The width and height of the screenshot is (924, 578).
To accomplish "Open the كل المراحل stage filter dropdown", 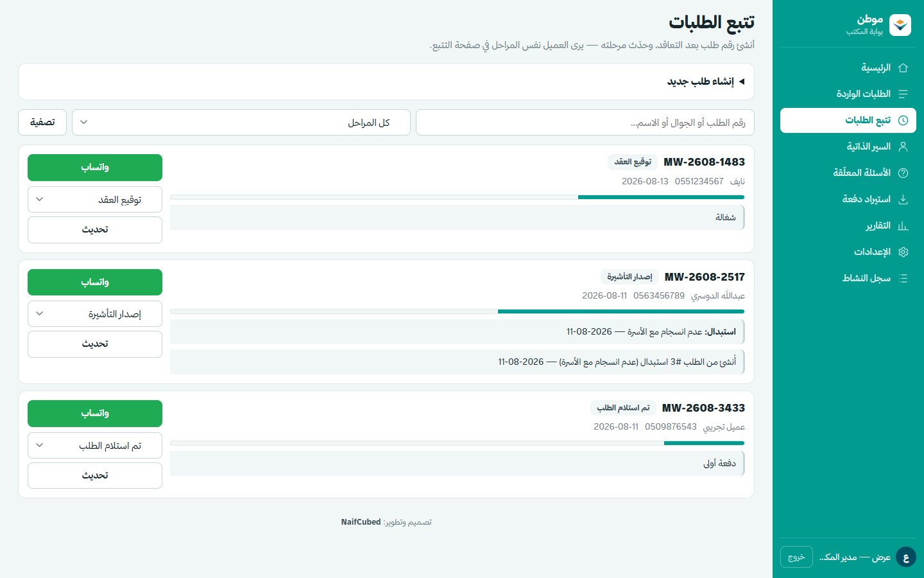I will point(241,123).
